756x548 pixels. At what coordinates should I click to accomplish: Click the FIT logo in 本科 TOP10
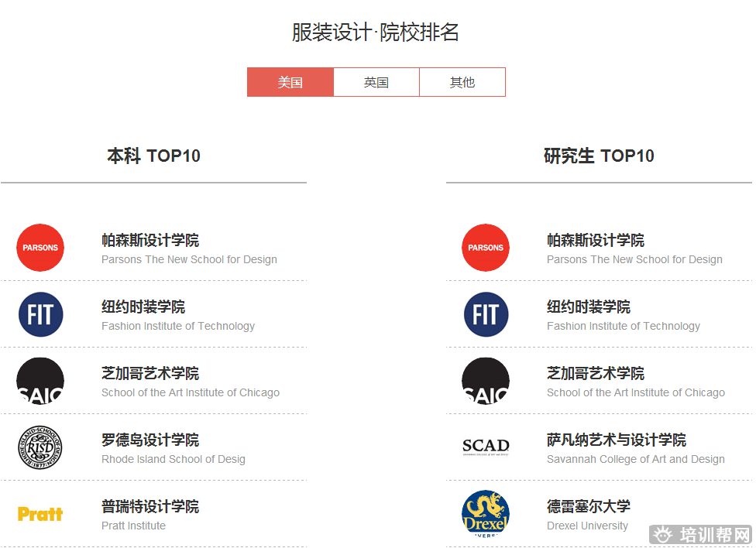coord(40,314)
